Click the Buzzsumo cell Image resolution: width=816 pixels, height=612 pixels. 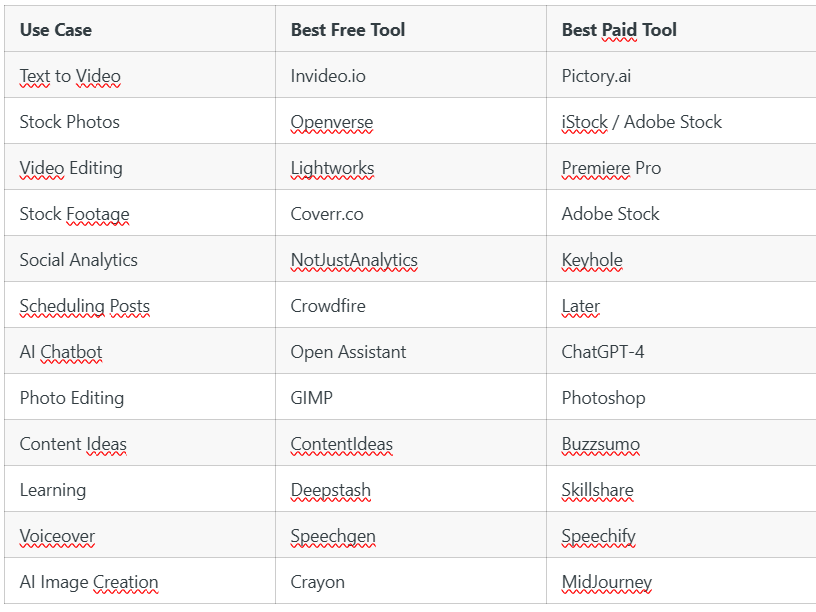(681, 443)
